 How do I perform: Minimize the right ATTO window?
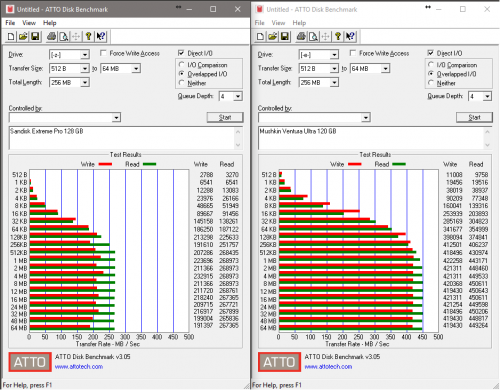pyautogui.click(x=439, y=9)
